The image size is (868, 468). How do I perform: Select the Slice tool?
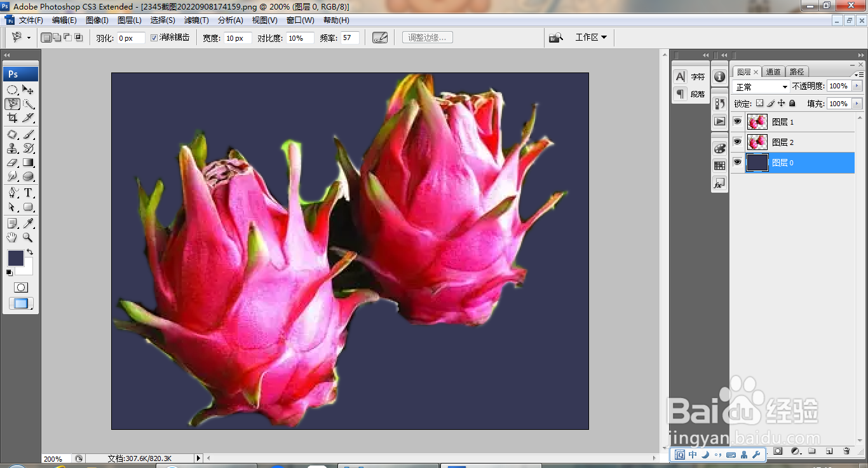[29, 118]
